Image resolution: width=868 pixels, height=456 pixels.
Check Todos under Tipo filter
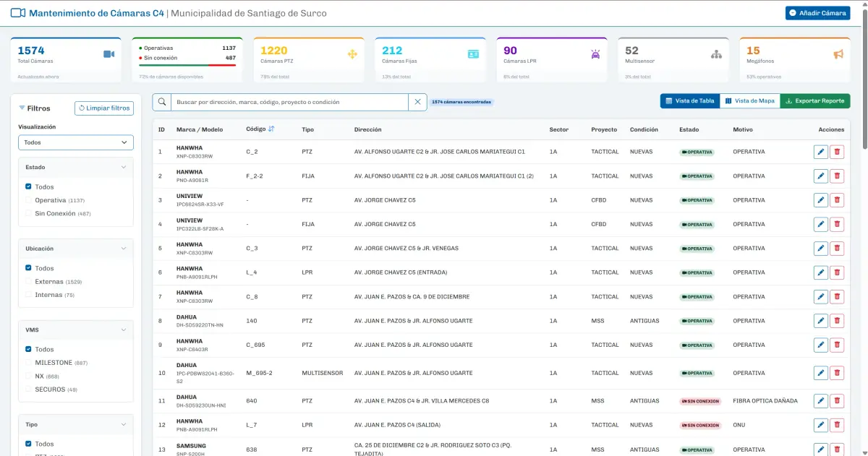[x=28, y=444]
